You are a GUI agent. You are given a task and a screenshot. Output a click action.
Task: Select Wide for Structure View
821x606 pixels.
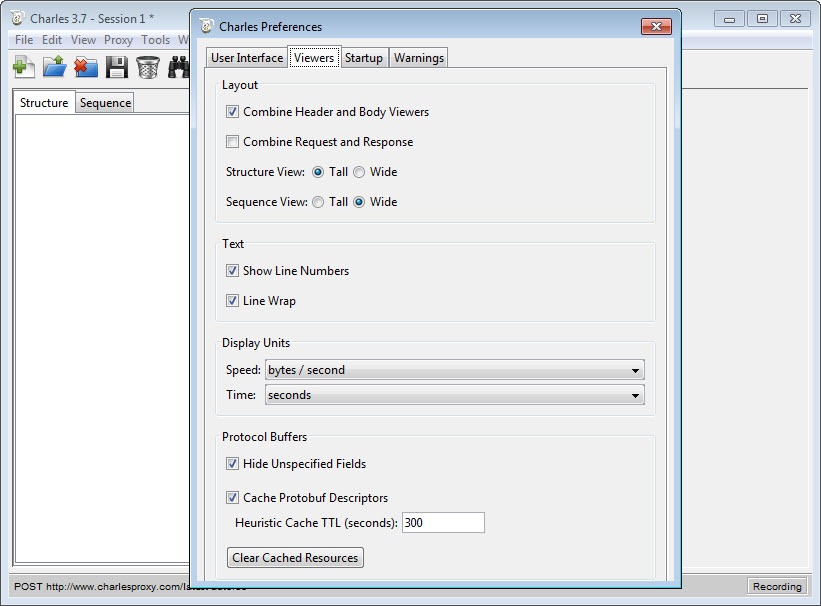359,172
